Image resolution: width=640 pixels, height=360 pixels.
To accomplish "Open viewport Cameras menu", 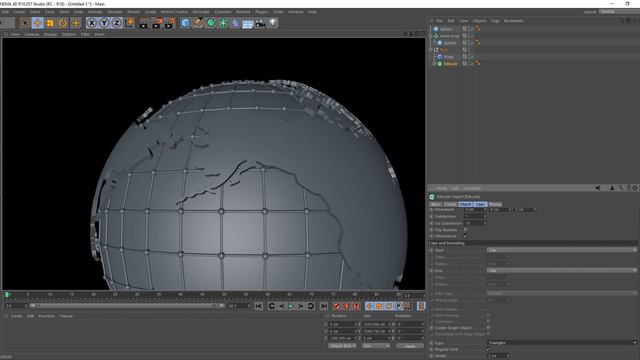I will 31,34.
